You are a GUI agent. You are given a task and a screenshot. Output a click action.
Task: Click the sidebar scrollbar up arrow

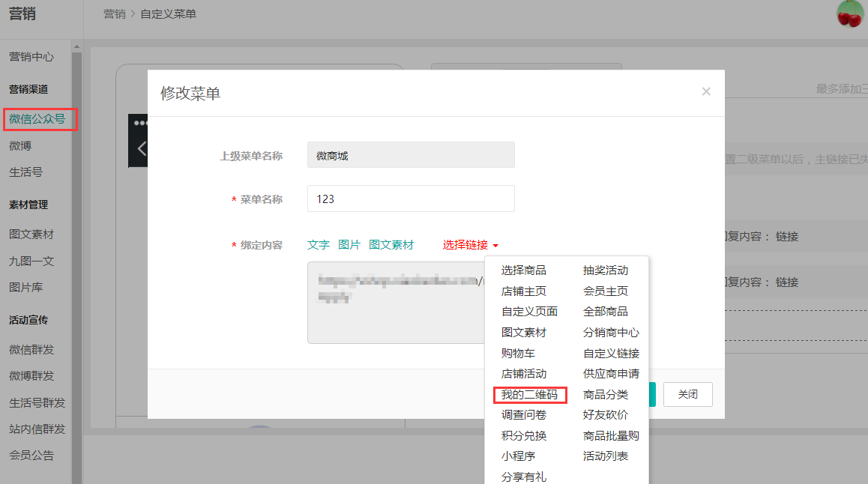click(76, 47)
